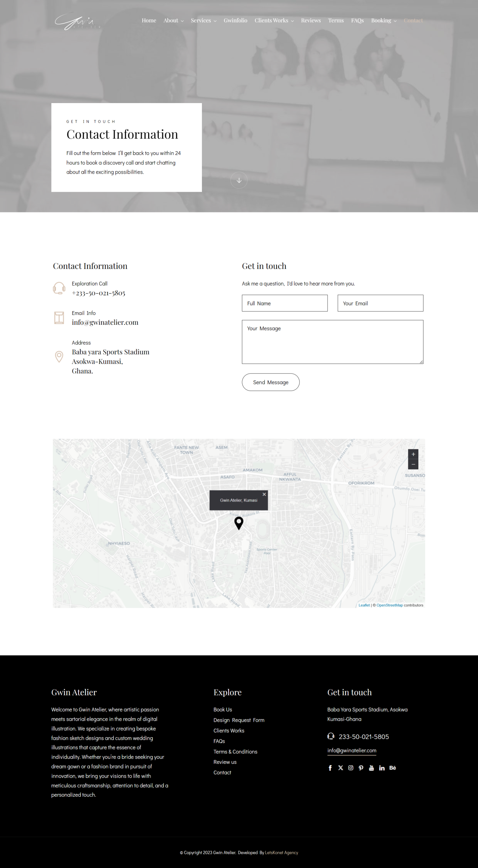Zoom in on the map
Screen dimensions: 478x868
point(413,454)
